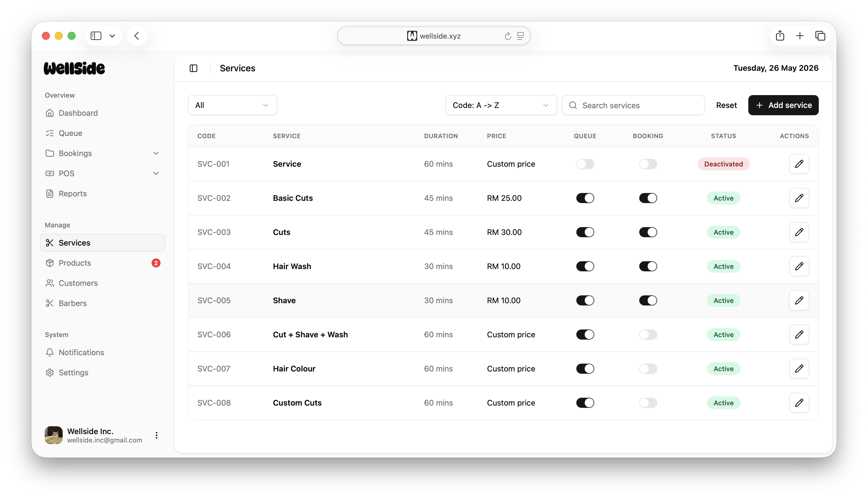Edit the Basic Cuts service
Image resolution: width=868 pixels, height=499 pixels.
(x=799, y=198)
